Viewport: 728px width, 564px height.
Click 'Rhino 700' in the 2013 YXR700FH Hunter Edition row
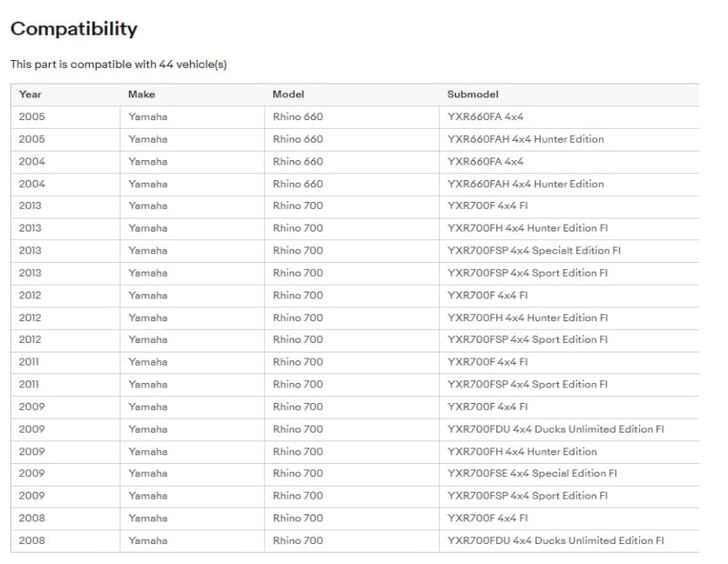click(298, 228)
